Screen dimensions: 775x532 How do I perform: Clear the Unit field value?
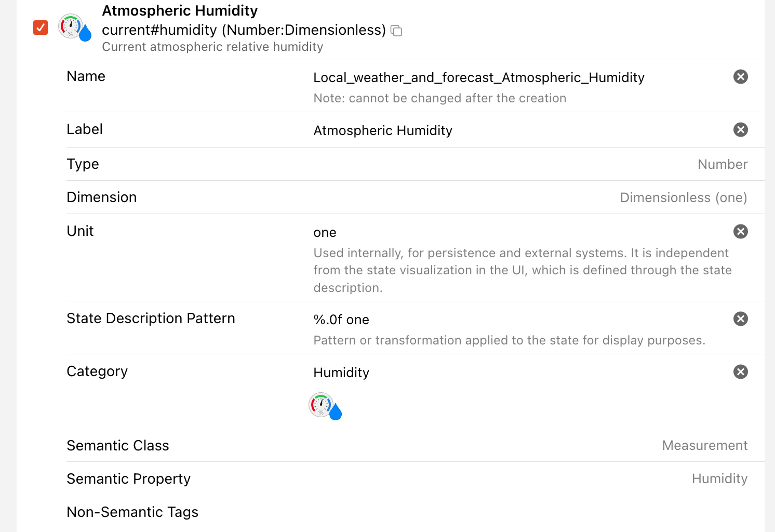(740, 232)
